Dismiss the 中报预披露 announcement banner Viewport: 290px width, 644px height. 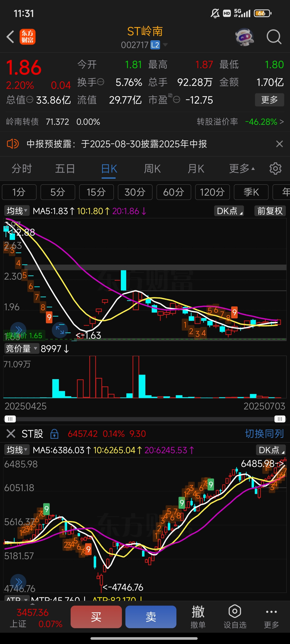pos(280,144)
